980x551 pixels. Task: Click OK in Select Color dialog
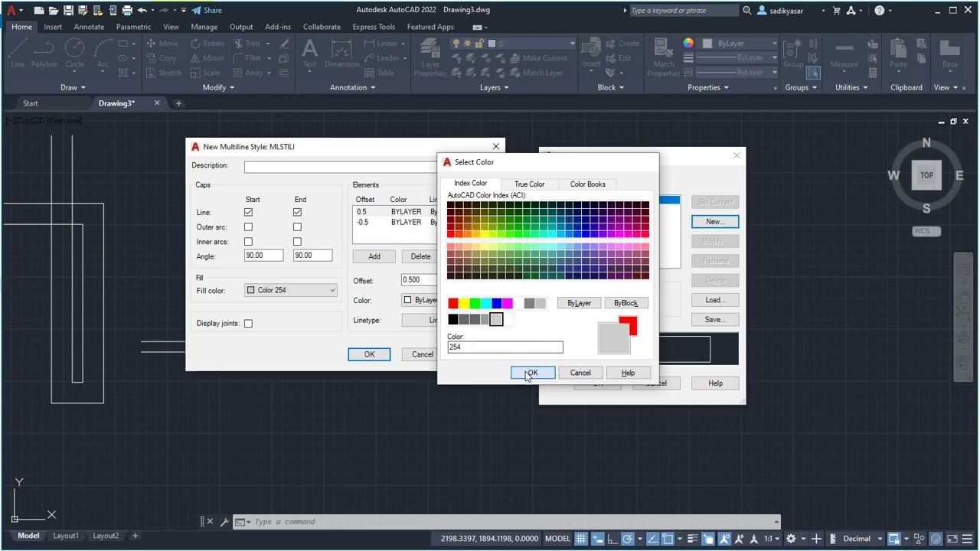[532, 373]
